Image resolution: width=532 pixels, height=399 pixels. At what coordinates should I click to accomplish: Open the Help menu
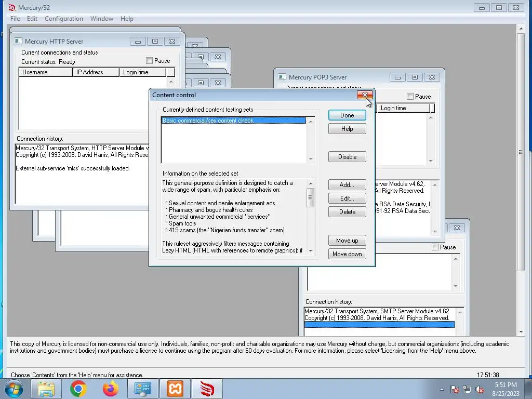127,19
